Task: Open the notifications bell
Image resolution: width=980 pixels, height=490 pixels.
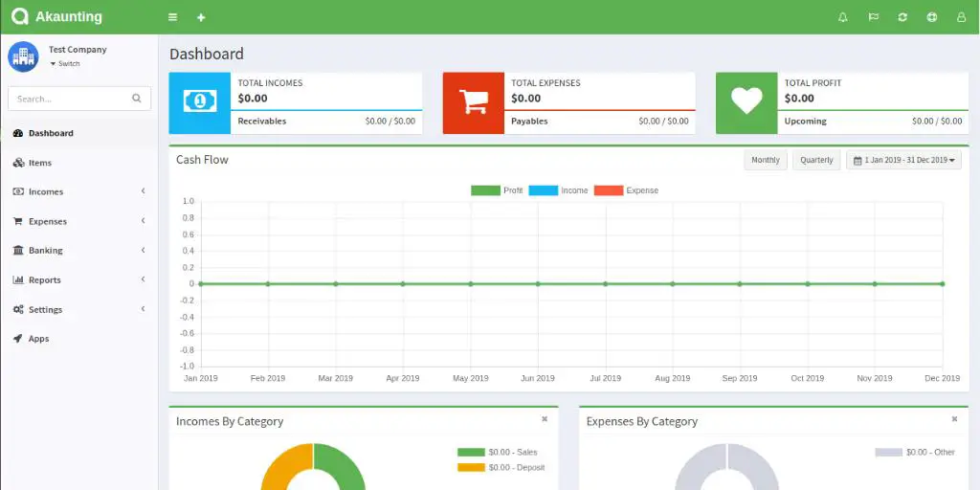Action: [842, 17]
